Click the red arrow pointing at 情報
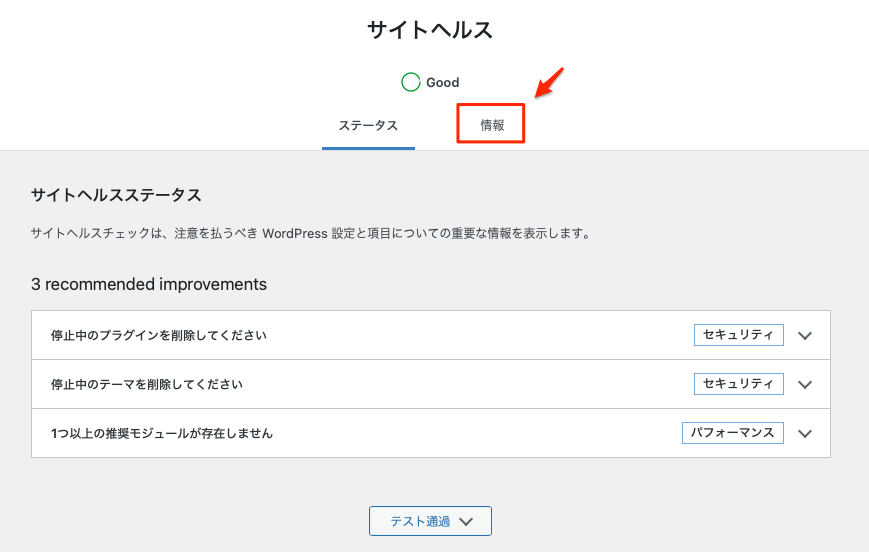The width and height of the screenshot is (869, 552). (551, 83)
